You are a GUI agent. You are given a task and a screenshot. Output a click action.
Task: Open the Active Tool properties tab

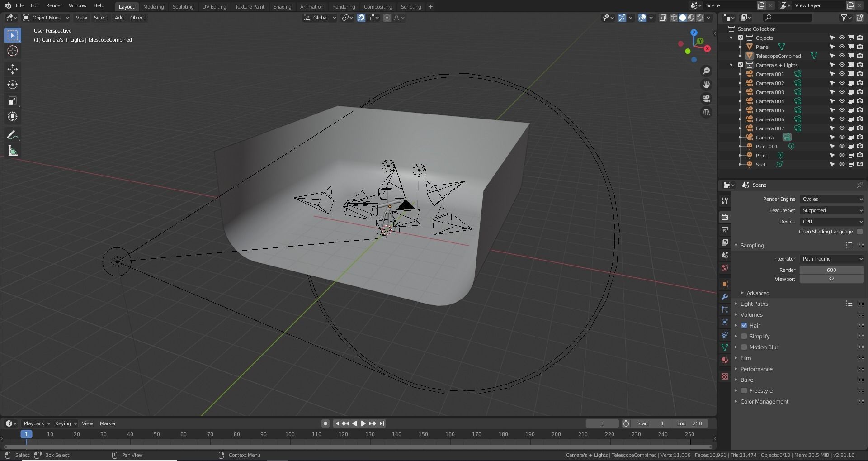click(725, 200)
